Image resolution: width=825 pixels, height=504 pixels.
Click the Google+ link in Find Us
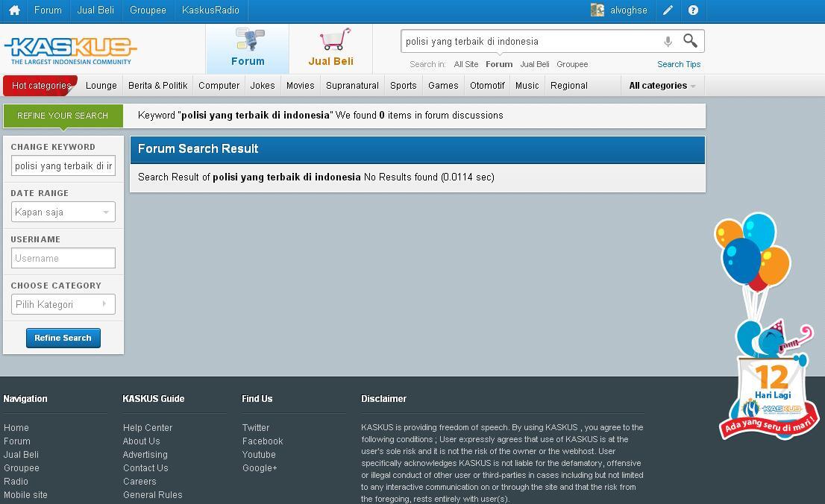(x=260, y=467)
